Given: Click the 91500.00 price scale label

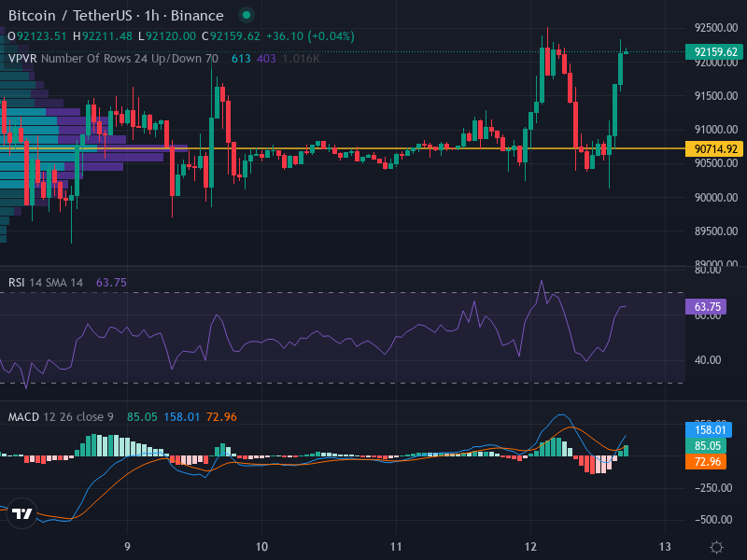Looking at the screenshot, I should point(715,96).
